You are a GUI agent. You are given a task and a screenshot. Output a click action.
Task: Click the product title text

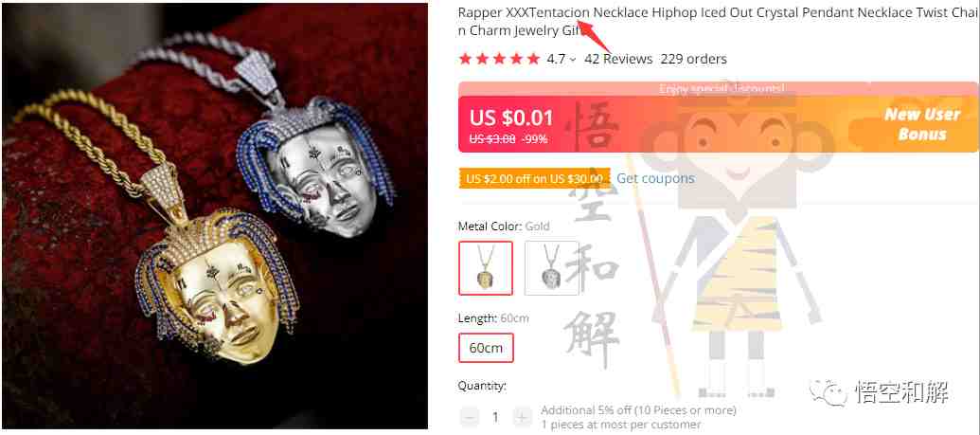pyautogui.click(x=718, y=21)
